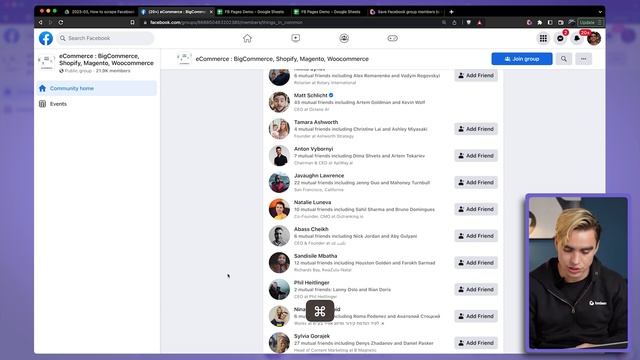Open Phil Heitlinger's profile name
Screen dimensions: 640x360
[x=311, y=282]
